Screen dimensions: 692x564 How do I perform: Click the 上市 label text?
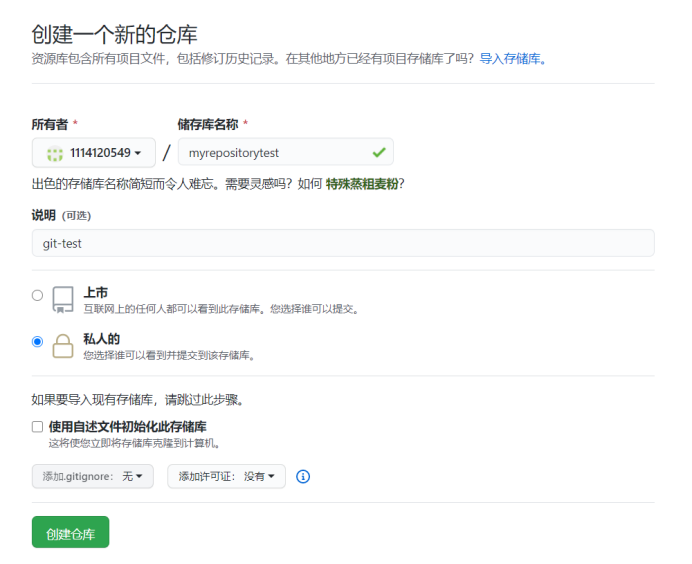tap(96, 293)
